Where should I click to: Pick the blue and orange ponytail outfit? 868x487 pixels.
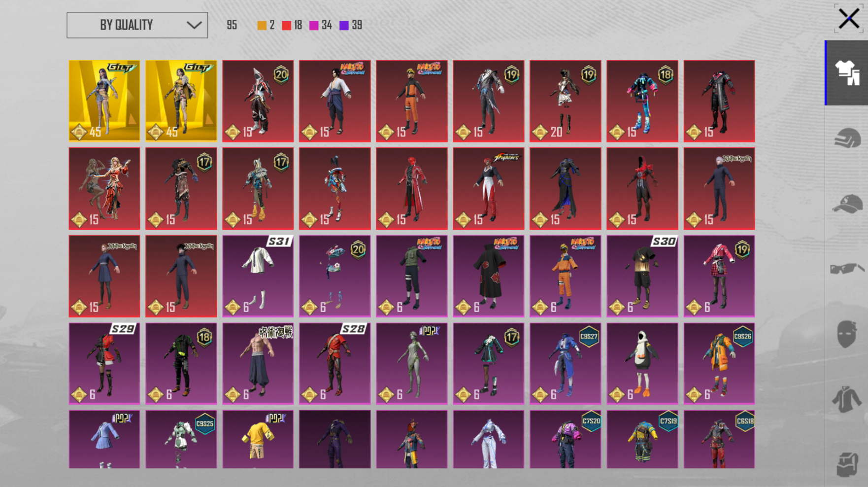[335, 189]
